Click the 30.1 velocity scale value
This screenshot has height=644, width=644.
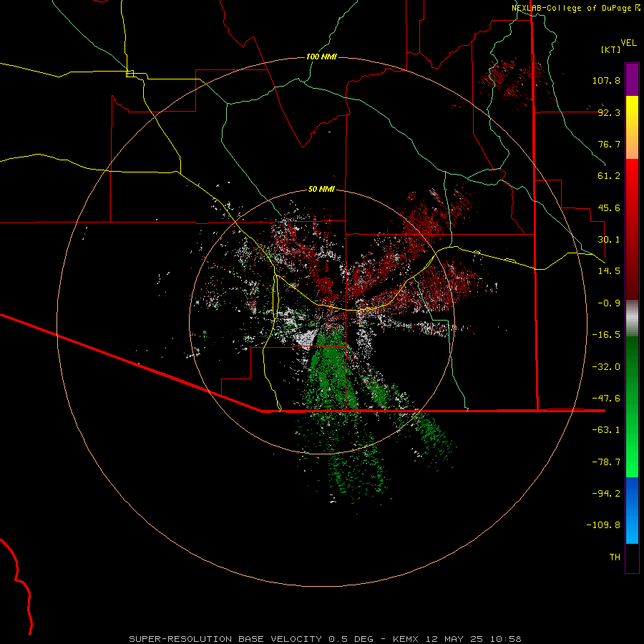click(609, 240)
